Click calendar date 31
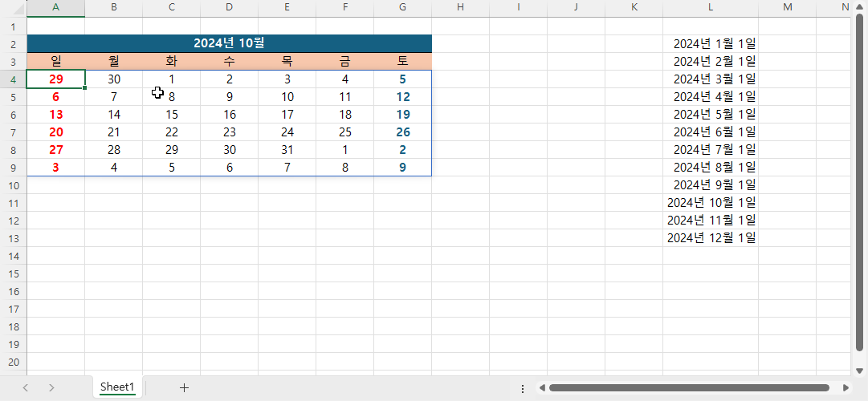This screenshot has width=868, height=401. coord(287,150)
